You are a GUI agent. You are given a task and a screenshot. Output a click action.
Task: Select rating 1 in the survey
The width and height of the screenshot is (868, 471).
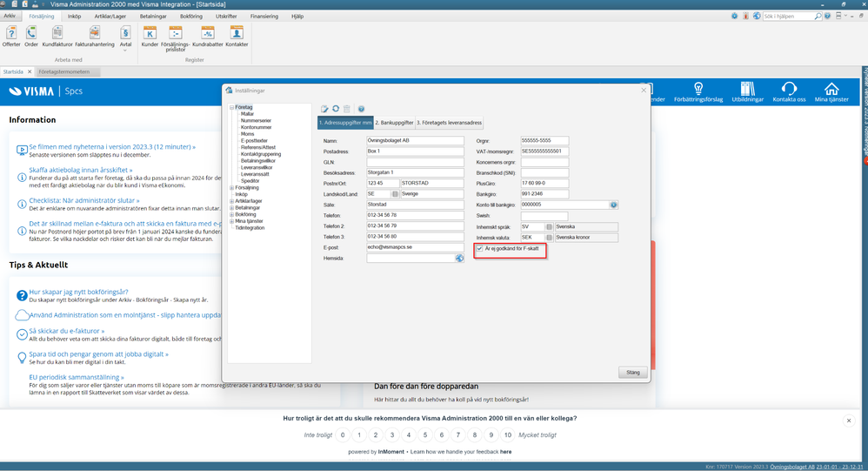[x=359, y=435]
